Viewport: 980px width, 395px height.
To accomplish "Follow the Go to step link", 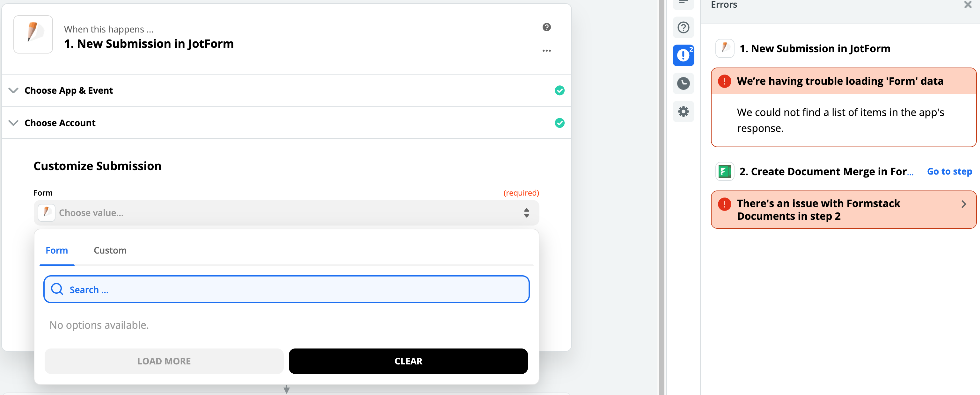I will [x=949, y=171].
